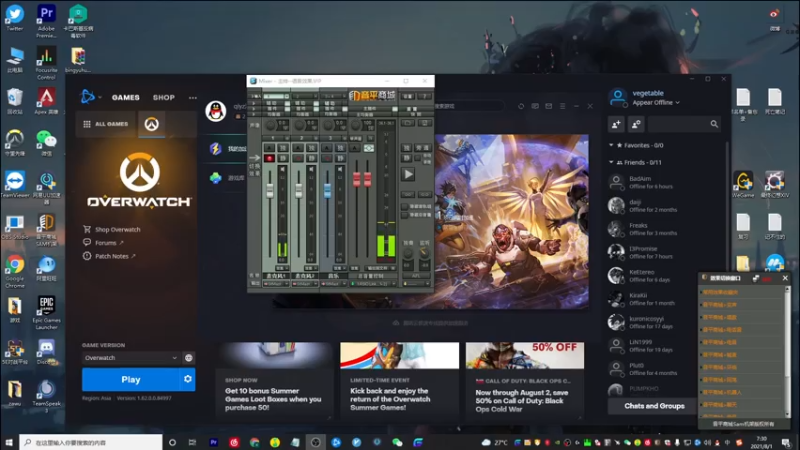Click the friends search field
The image size is (800, 450).
(684, 124)
